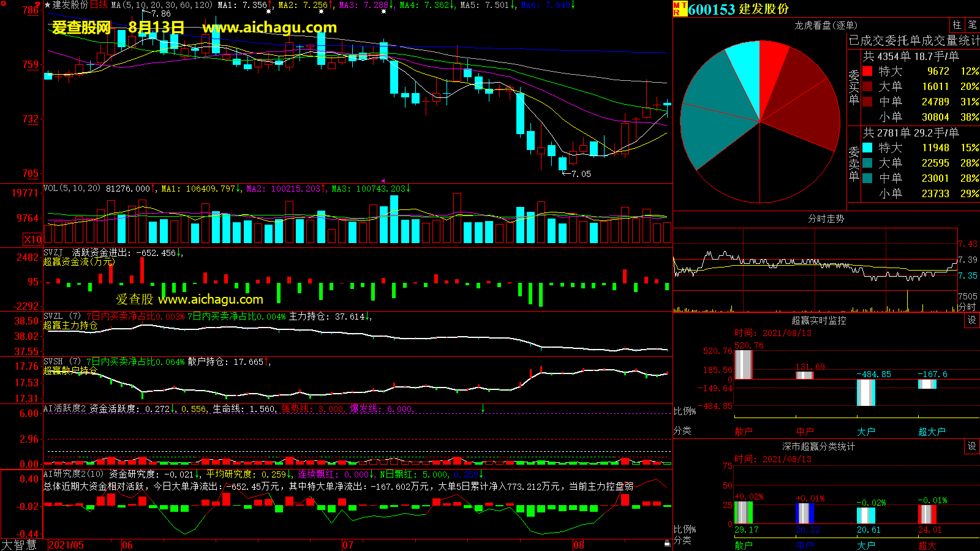The image size is (980, 551).
Task: Select the 散户 category in 超赢实时监控
Action: click(744, 432)
